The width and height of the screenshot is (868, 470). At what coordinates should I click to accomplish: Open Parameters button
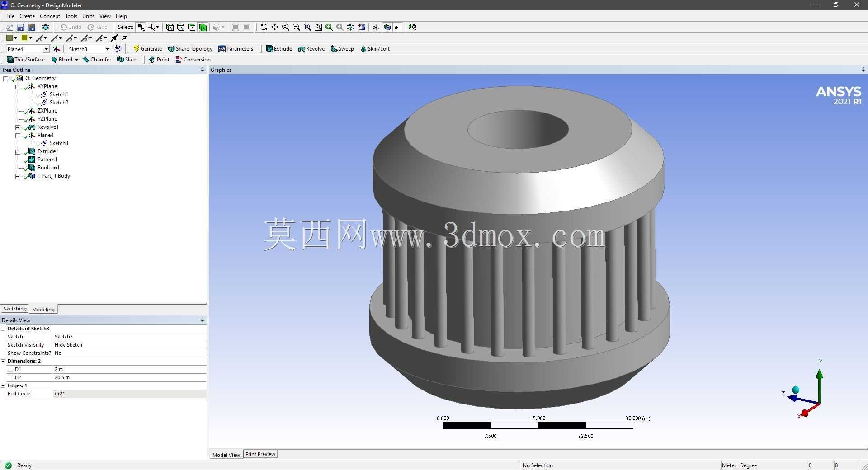coord(236,49)
